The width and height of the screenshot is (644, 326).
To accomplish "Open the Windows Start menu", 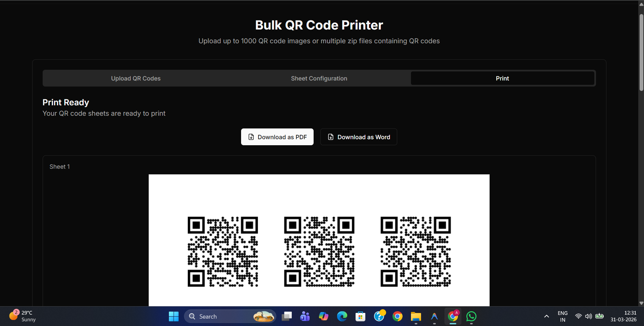I will click(x=173, y=316).
